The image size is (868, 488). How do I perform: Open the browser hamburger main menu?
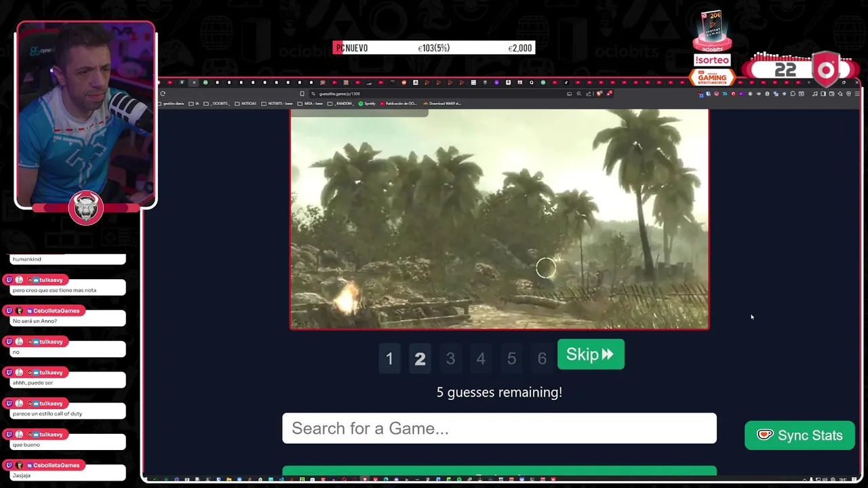(857, 94)
